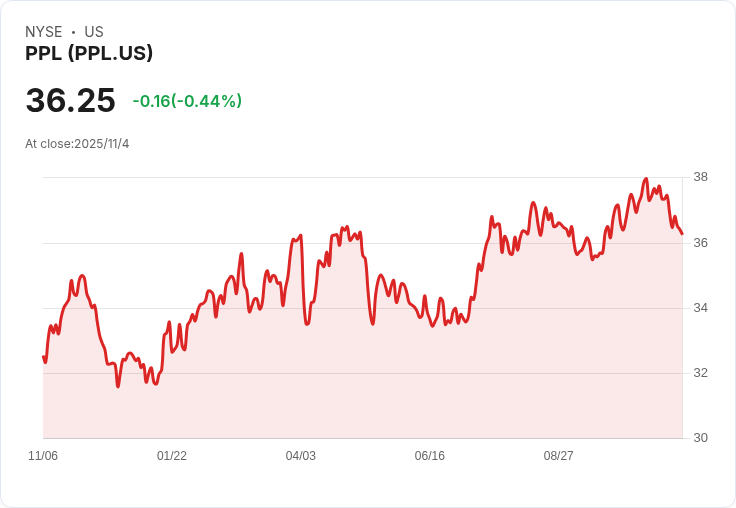Click the At close date text
Screen dimensions: 736x508
[77, 144]
